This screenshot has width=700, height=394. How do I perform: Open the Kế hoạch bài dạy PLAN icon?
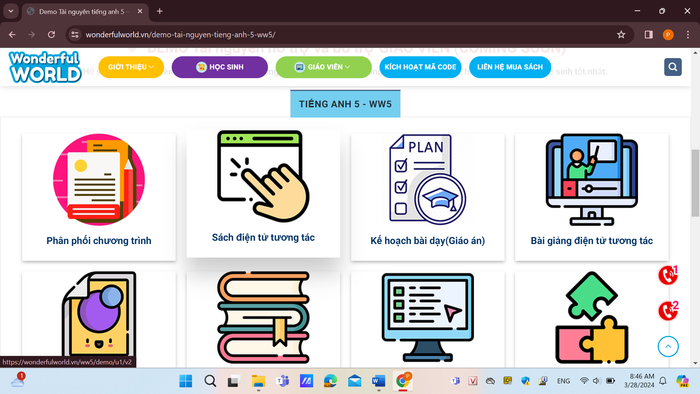tap(427, 179)
